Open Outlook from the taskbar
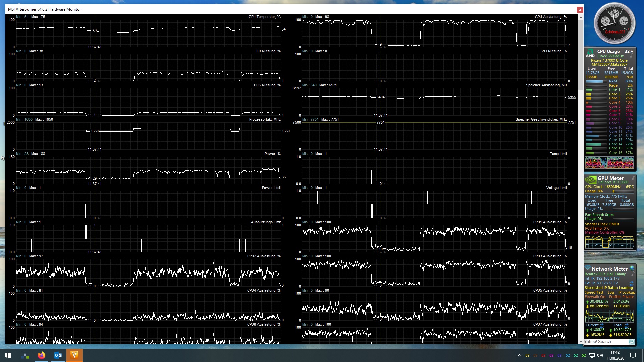The height and width of the screenshot is (362, 644). tap(58, 355)
